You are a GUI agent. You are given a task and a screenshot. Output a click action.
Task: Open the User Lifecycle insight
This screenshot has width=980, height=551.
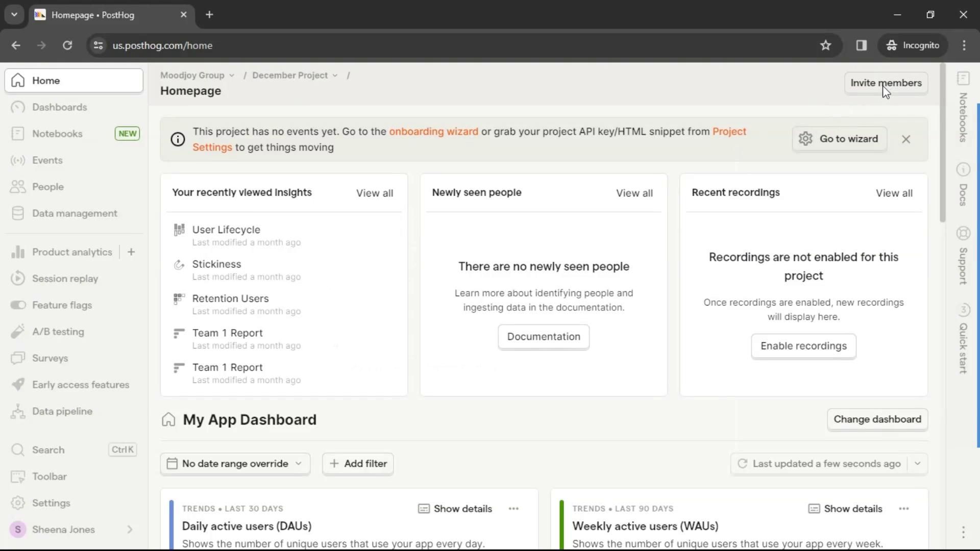[226, 230]
